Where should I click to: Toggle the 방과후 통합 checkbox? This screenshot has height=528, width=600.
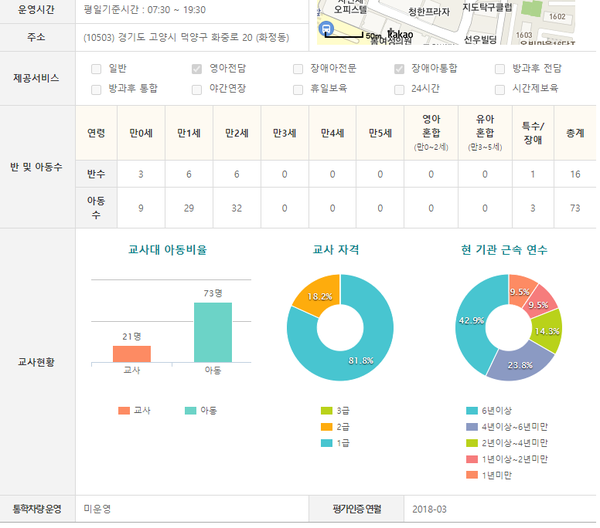tap(96, 90)
